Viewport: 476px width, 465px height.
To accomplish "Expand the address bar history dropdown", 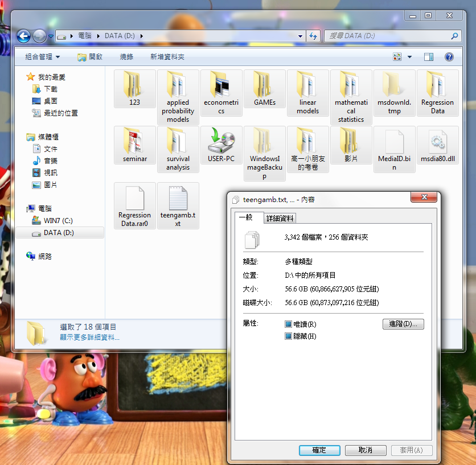I will (x=300, y=36).
